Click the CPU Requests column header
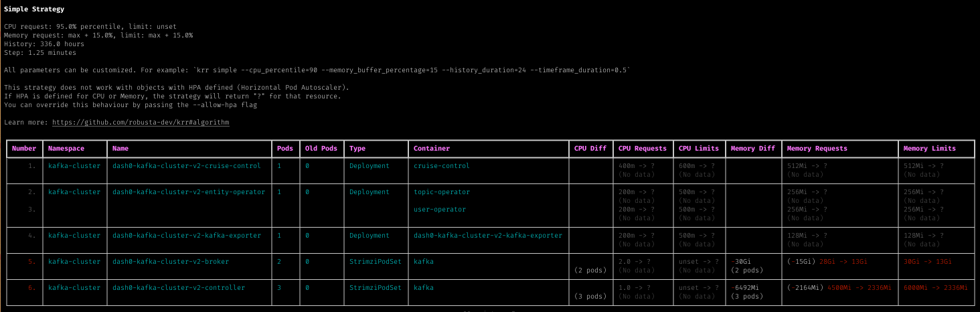The image size is (980, 312). tap(642, 149)
